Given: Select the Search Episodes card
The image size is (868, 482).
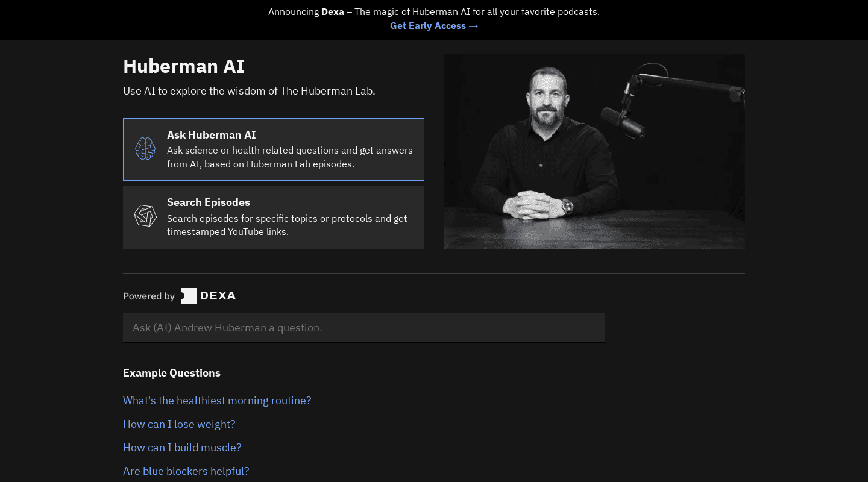Looking at the screenshot, I should (274, 217).
